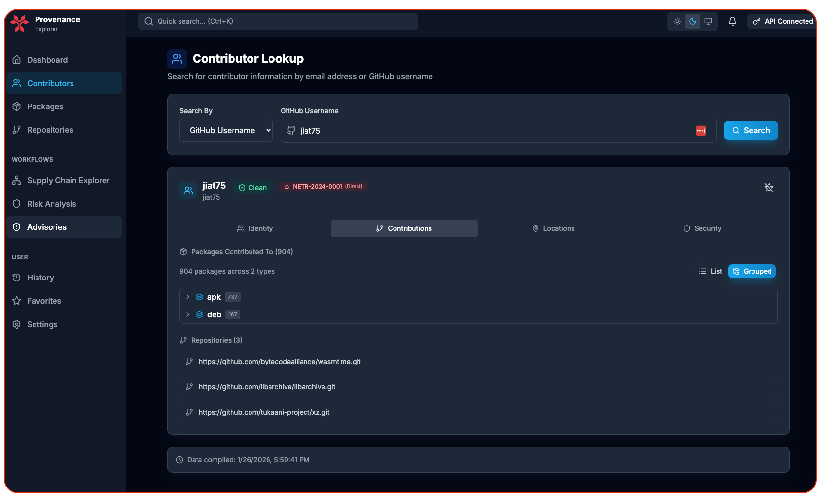Open the Security tab
Image resolution: width=824 pixels, height=504 pixels.
(702, 228)
